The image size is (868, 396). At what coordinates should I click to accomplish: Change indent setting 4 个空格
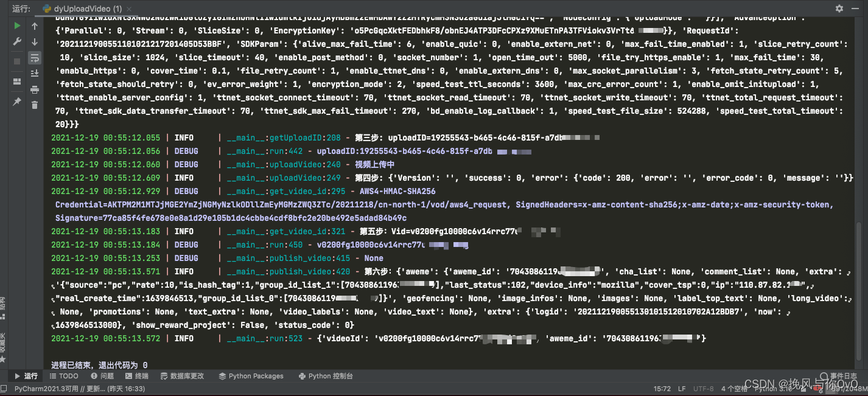[x=733, y=389]
